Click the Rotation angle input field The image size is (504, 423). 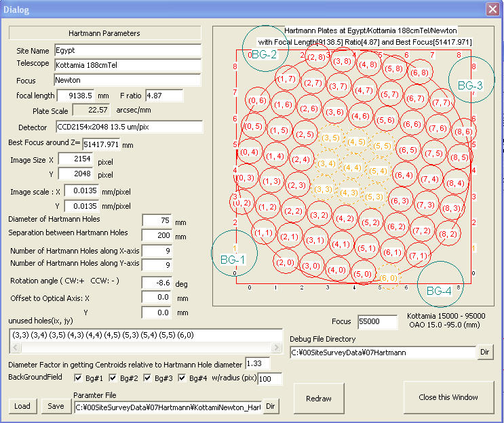pos(155,281)
